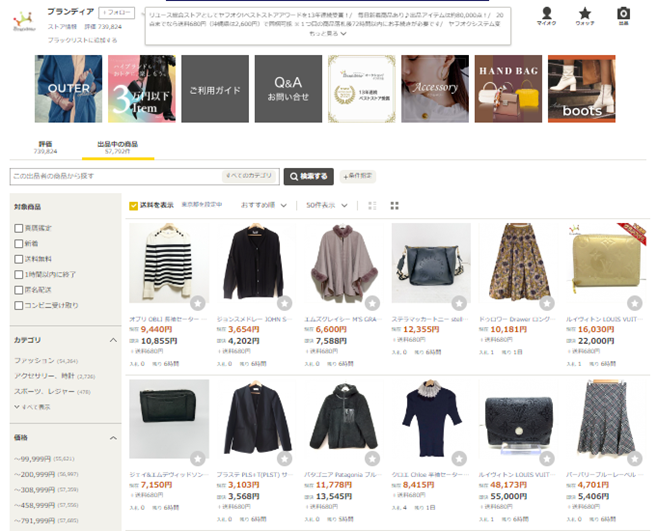Toggle the 送料無料 checkbox
Screen dimensions: 657x531
coord(18,259)
